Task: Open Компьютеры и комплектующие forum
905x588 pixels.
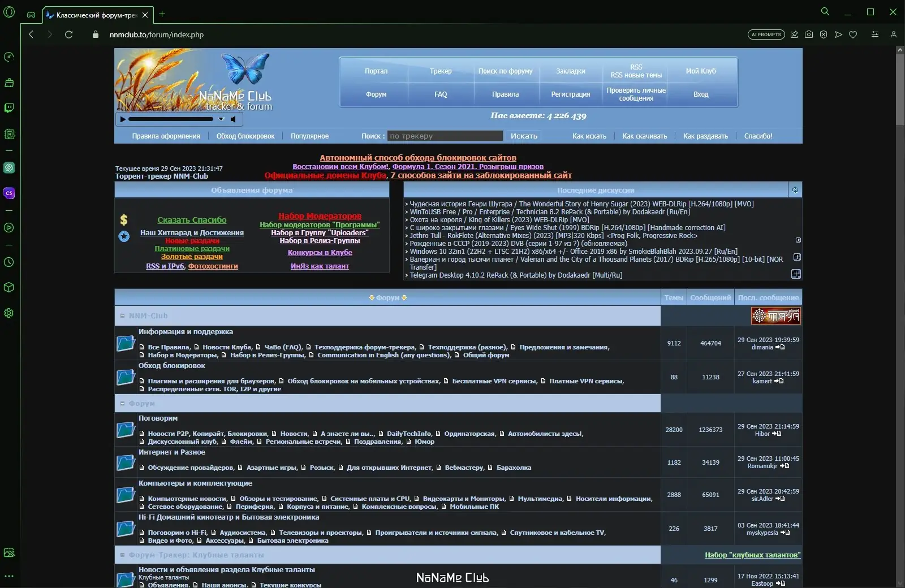Action: [195, 483]
